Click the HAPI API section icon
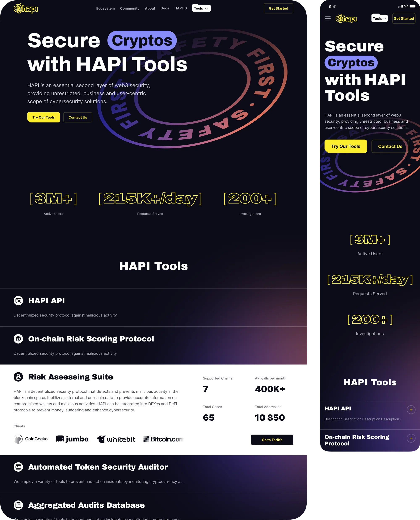This screenshot has height=520, width=420. [x=18, y=301]
